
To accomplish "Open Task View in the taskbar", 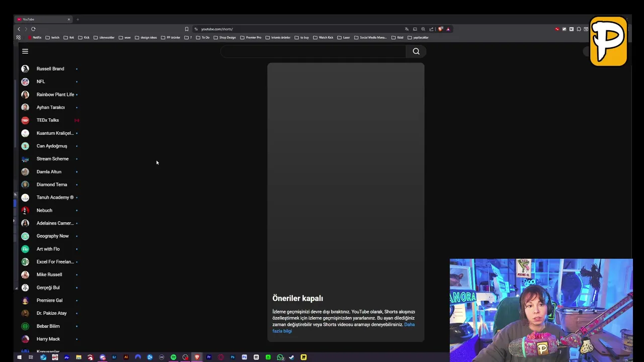I will [x=31, y=357].
